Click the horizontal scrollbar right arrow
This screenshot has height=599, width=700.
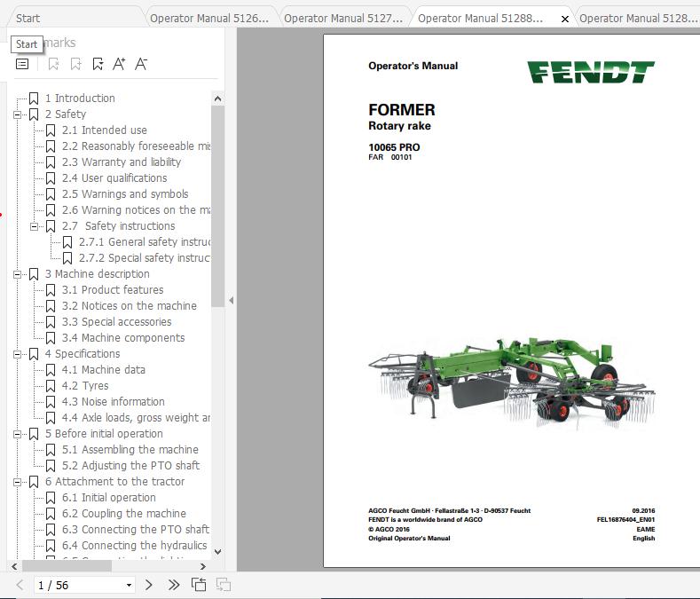tap(203, 566)
